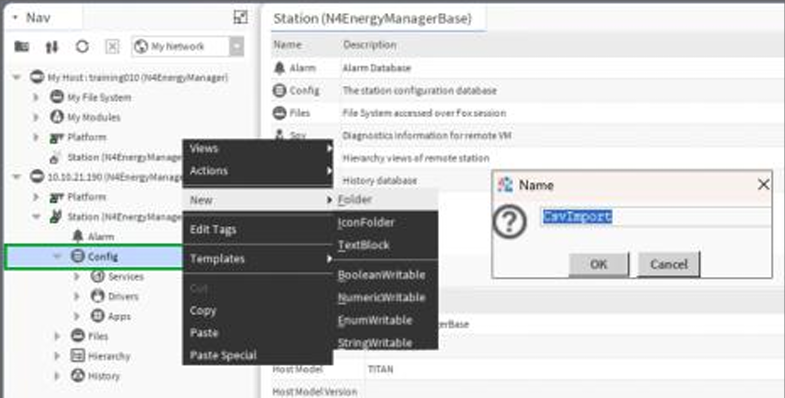Select IconFolder in New submenu
Screen dimensions: 785x398
(x=385, y=222)
